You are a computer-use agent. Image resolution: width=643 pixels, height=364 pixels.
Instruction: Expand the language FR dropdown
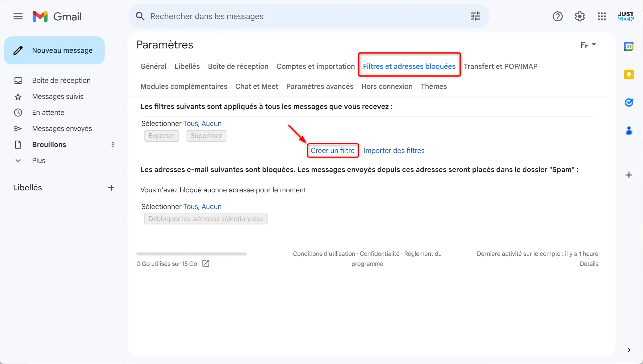587,44
